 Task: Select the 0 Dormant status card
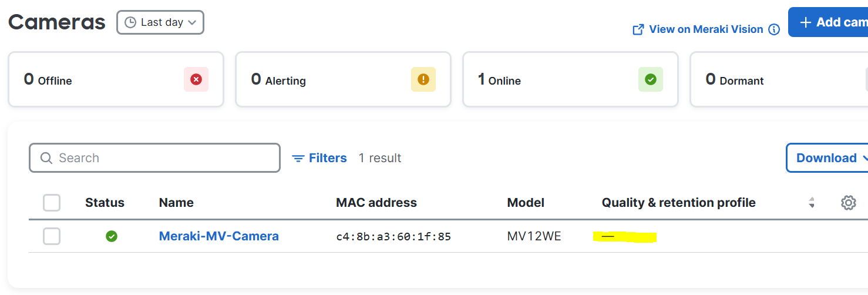pyautogui.click(x=779, y=79)
